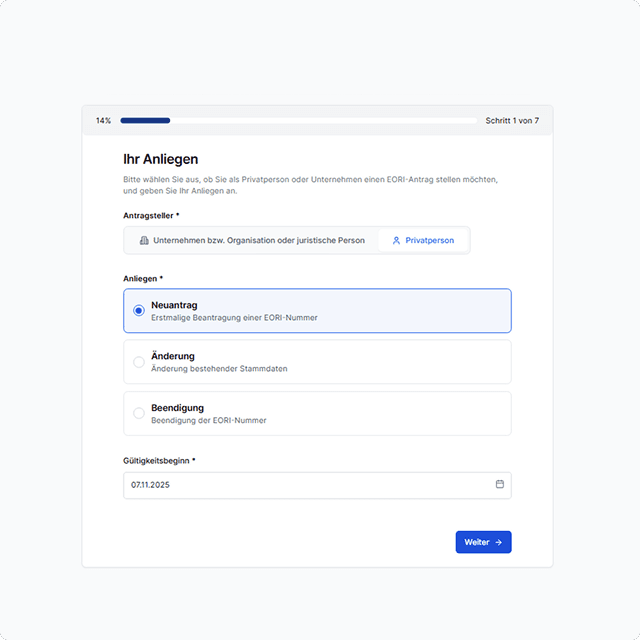Select the Beendigung radio button
The image size is (640, 640).
pyautogui.click(x=139, y=413)
